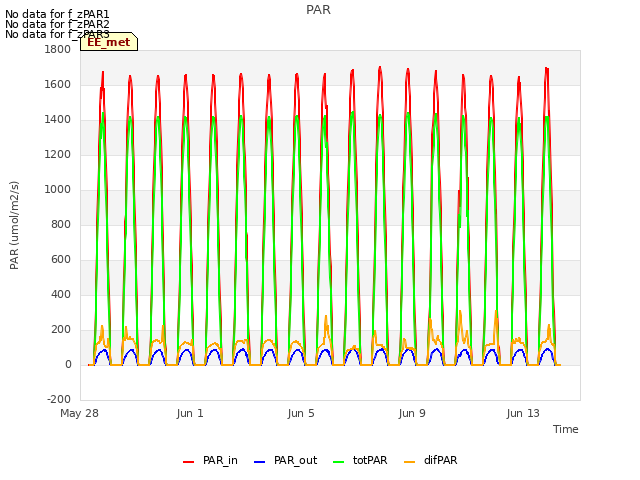Image resolution: width=640 pixels, height=480 pixels.
Task: Click the 1000 y-axis tick label
Action: coord(58,190)
